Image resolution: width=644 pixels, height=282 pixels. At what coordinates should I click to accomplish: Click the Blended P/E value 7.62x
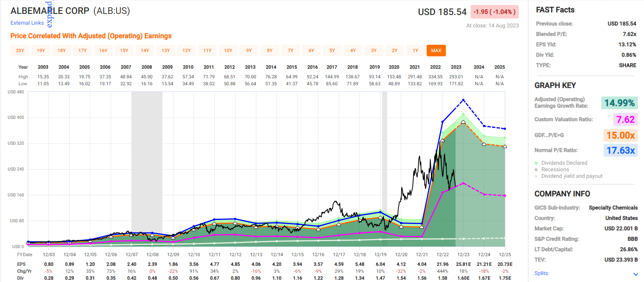tap(629, 34)
